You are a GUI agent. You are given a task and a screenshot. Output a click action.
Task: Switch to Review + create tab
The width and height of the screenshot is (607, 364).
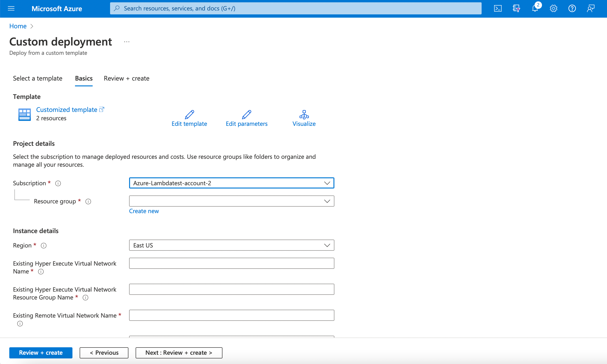click(126, 78)
